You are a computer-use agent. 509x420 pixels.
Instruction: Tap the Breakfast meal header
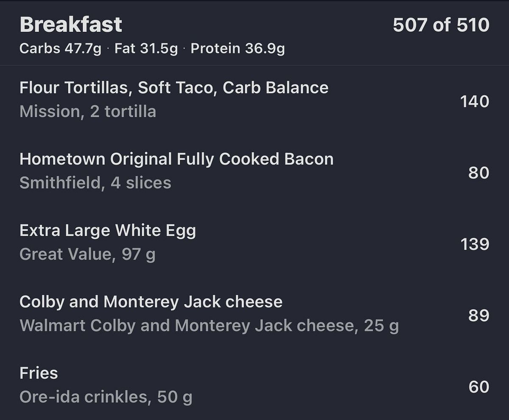tap(71, 25)
